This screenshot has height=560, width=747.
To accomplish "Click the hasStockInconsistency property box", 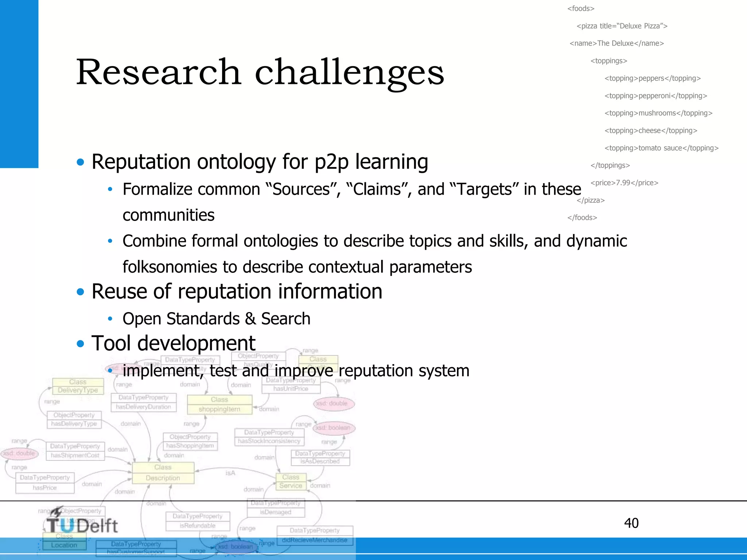I will [269, 437].
